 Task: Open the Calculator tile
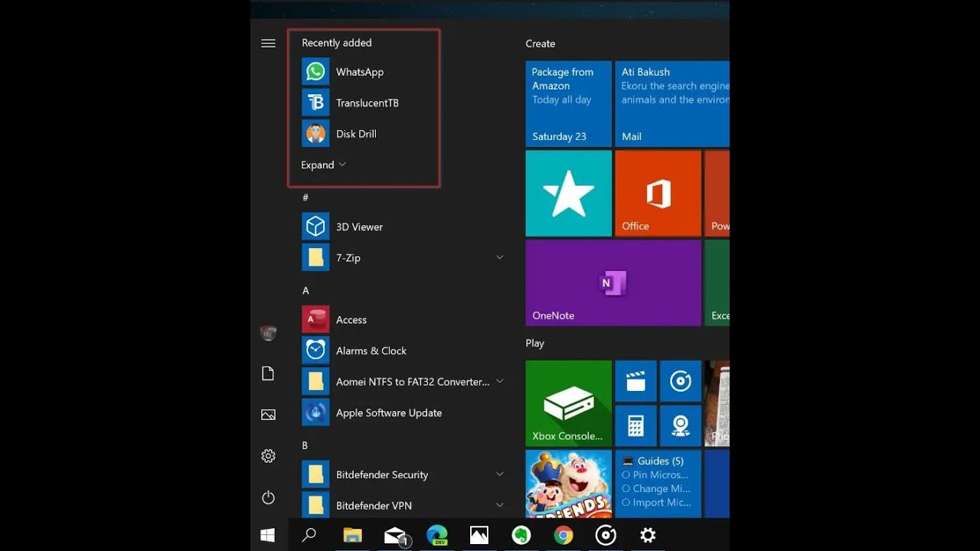point(635,425)
